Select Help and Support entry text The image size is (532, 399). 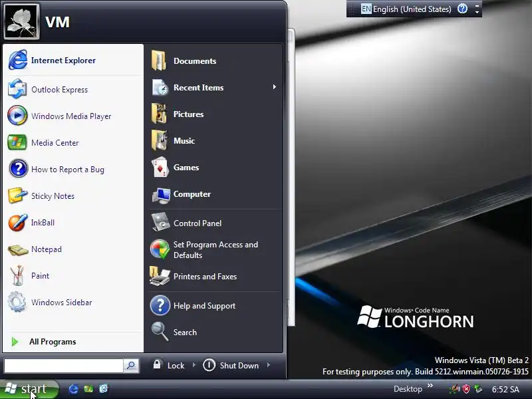(204, 306)
